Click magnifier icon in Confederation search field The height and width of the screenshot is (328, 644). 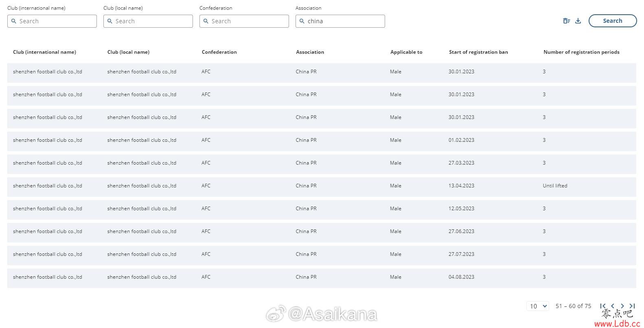click(206, 21)
